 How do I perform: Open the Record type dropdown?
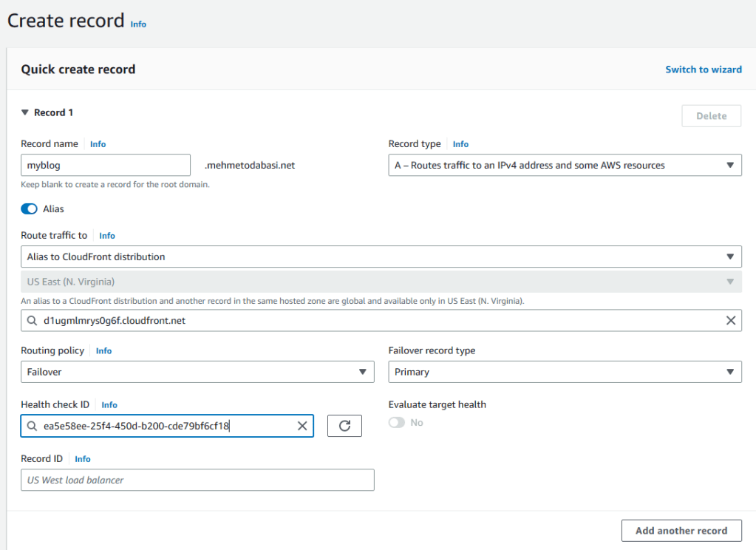click(x=565, y=166)
